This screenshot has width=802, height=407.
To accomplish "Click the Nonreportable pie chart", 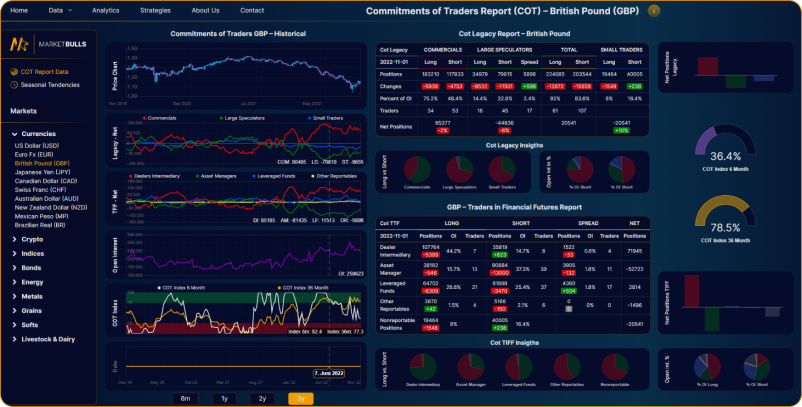I will click(x=615, y=367).
